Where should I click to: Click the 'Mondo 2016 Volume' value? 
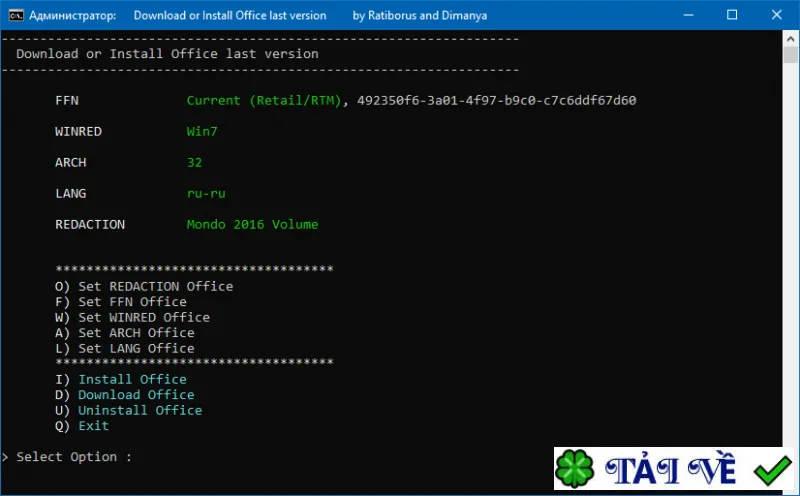(x=253, y=225)
